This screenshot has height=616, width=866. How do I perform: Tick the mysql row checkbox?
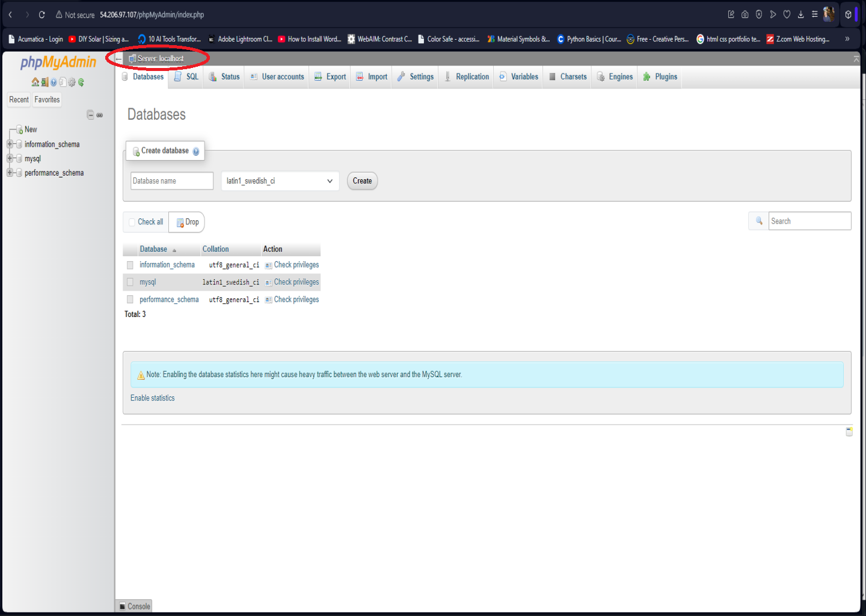130,282
